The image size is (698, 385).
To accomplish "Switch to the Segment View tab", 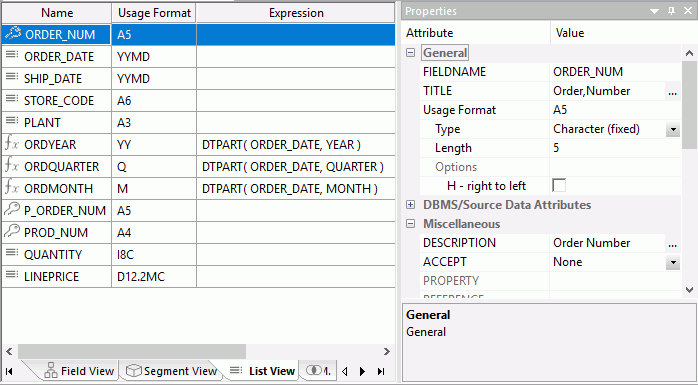I will click(171, 371).
